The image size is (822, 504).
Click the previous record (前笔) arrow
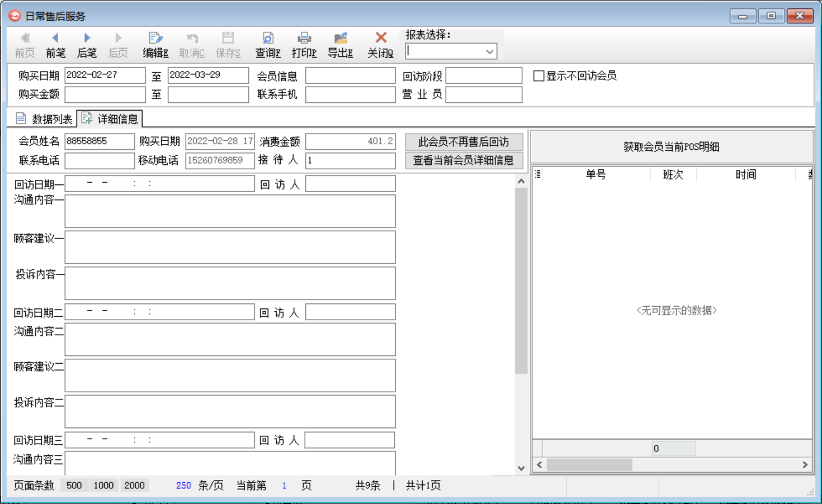(x=55, y=38)
